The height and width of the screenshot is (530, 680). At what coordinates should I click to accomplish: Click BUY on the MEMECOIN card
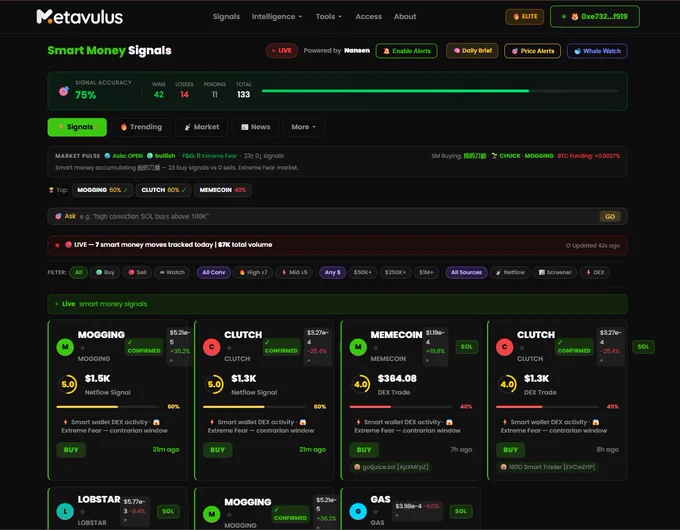tap(364, 450)
